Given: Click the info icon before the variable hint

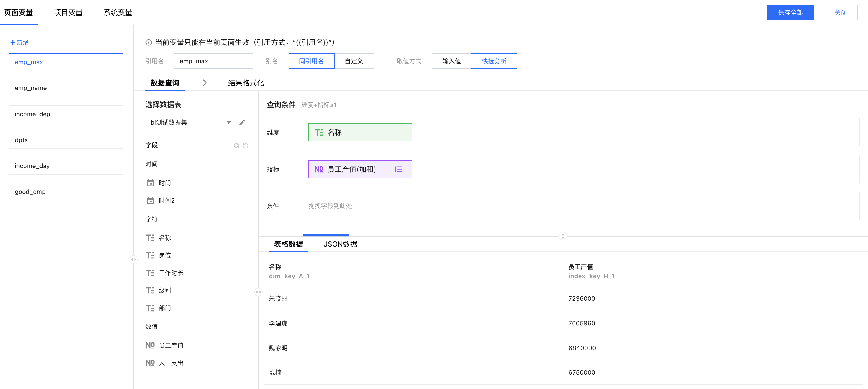Looking at the screenshot, I should [149, 43].
